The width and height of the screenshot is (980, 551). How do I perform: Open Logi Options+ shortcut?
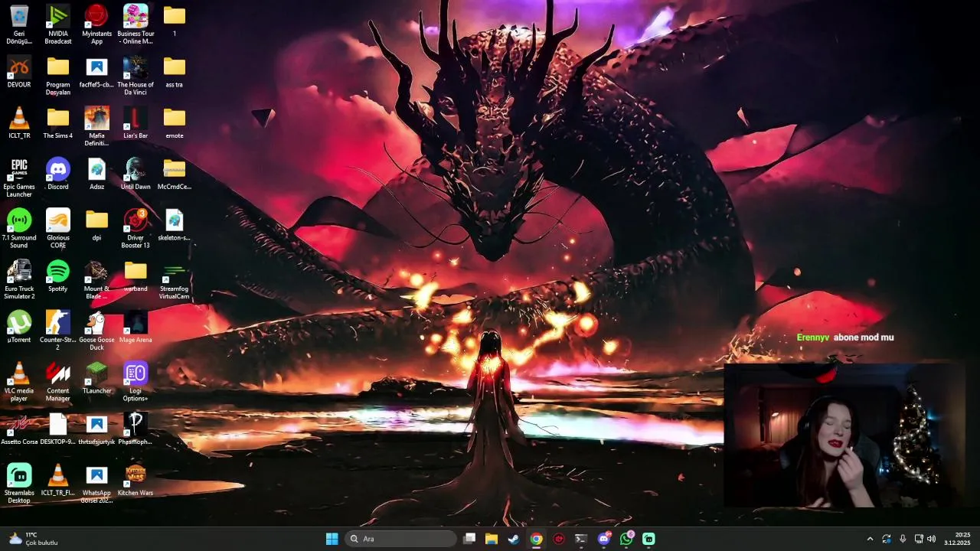point(136,382)
